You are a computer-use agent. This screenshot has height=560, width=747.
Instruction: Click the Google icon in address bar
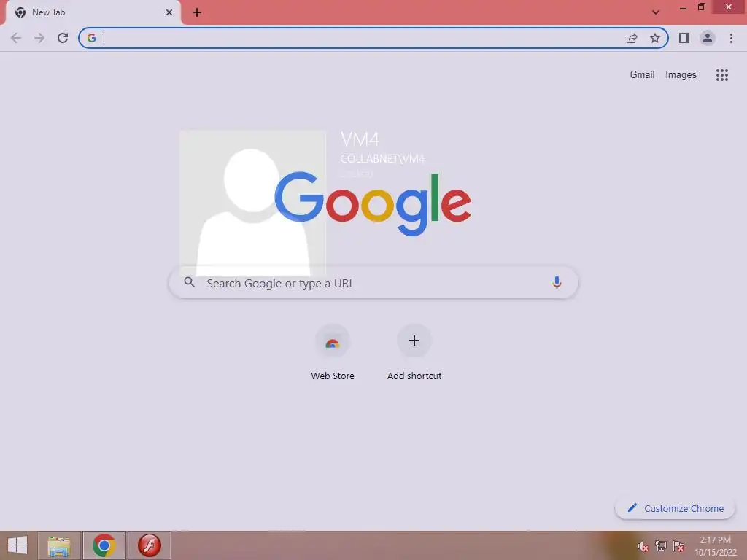[91, 38]
